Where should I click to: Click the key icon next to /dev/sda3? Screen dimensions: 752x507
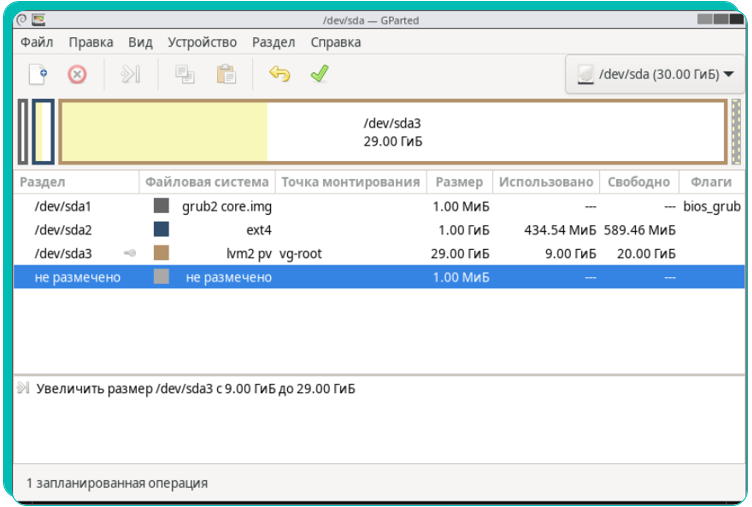[x=129, y=253]
